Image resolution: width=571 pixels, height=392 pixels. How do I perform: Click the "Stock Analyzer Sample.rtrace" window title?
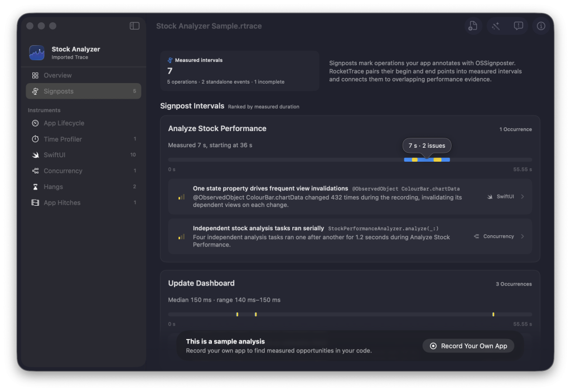click(x=209, y=26)
